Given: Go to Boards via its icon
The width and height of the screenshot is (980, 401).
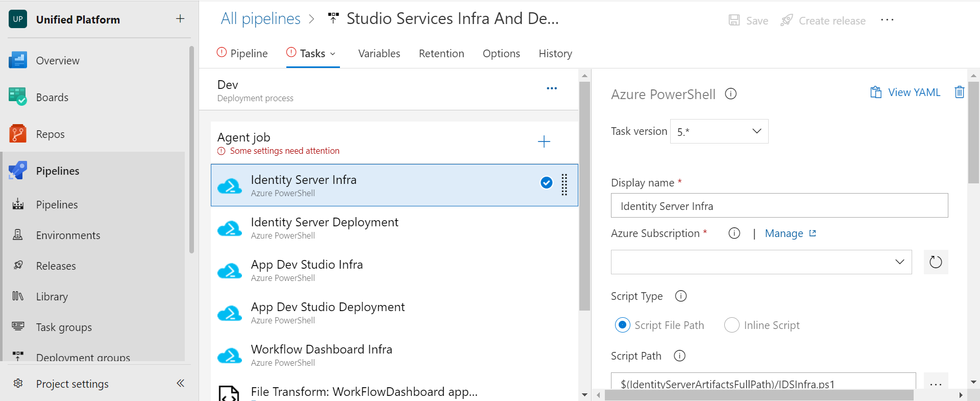Looking at the screenshot, I should 18,97.
